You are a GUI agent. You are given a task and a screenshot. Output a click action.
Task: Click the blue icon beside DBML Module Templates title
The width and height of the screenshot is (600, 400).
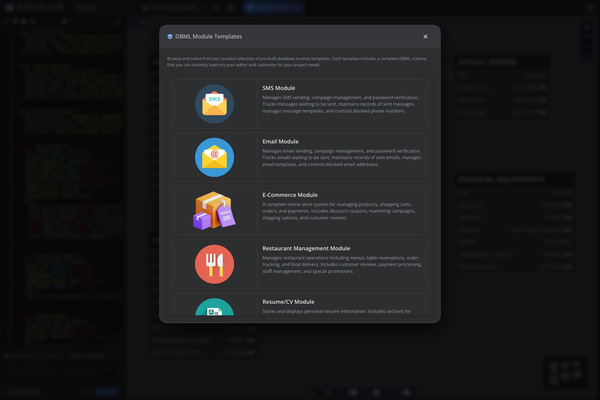(170, 37)
